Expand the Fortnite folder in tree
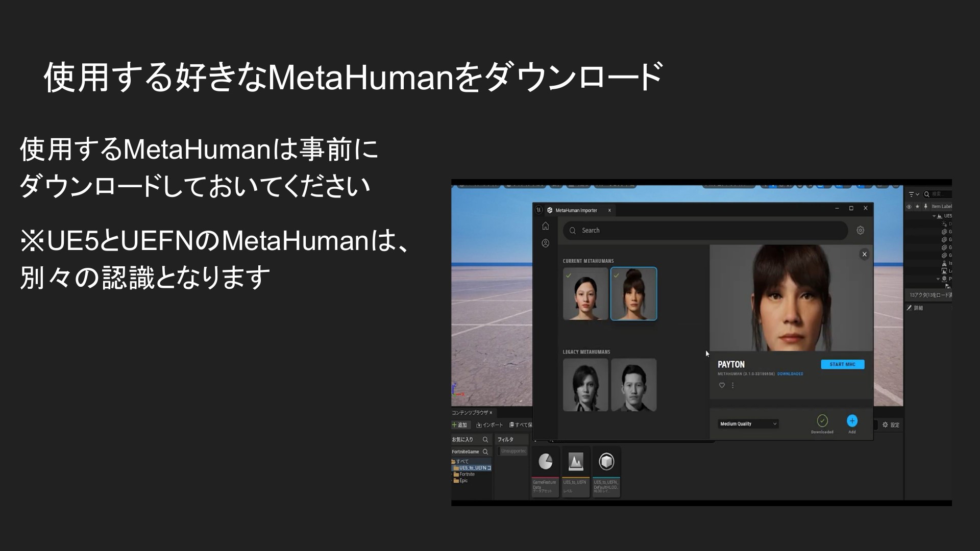 [x=466, y=474]
